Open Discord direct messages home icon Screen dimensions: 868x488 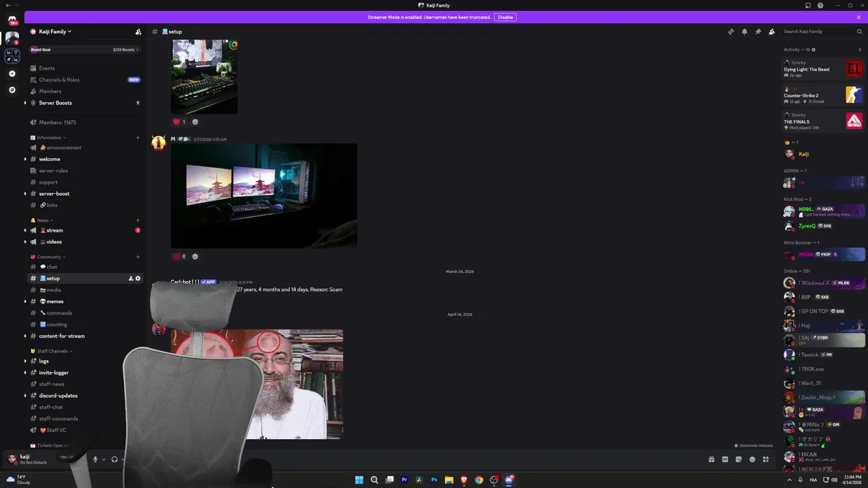12,20
